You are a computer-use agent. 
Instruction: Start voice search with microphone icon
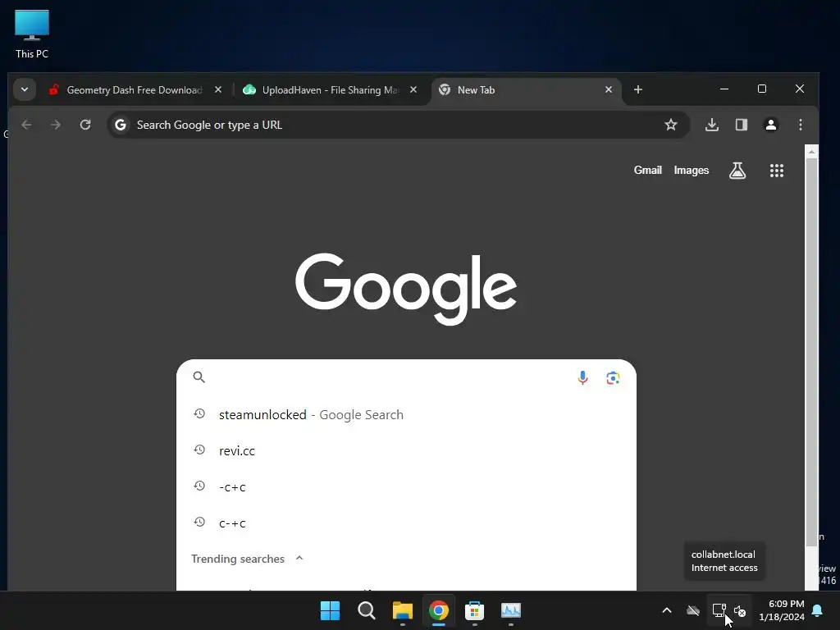point(583,377)
